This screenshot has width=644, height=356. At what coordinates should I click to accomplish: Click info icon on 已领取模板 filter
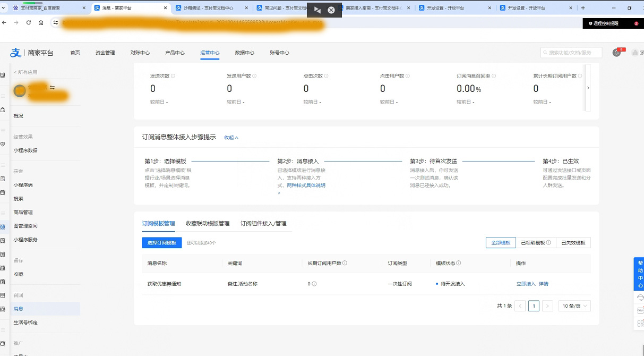pyautogui.click(x=548, y=242)
